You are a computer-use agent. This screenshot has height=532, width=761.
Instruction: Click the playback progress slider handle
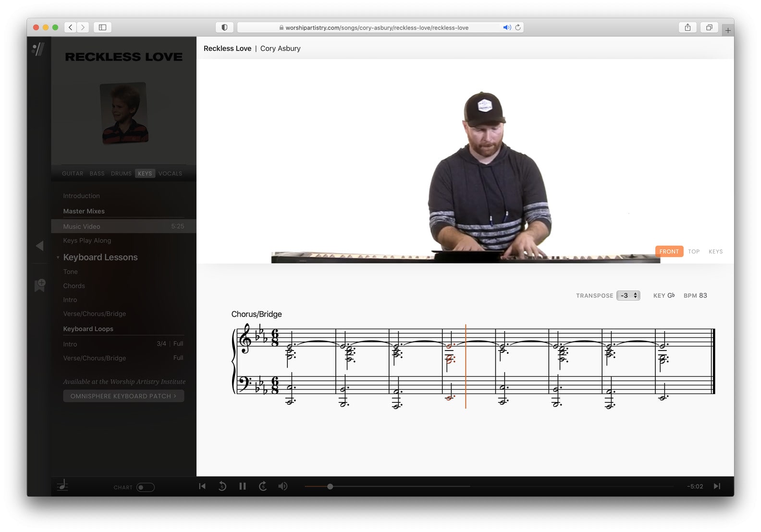click(330, 486)
